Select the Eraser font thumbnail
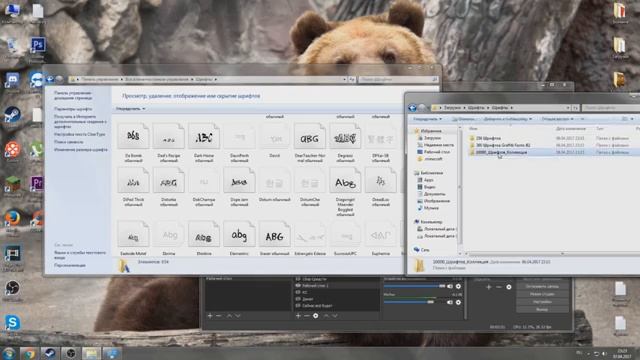 (x=274, y=234)
